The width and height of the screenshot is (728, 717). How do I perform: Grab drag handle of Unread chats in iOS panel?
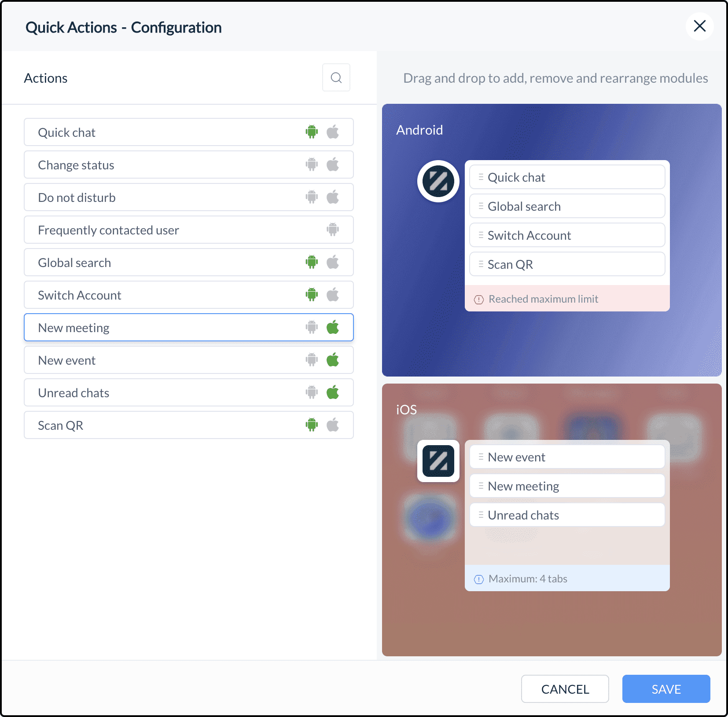click(481, 515)
